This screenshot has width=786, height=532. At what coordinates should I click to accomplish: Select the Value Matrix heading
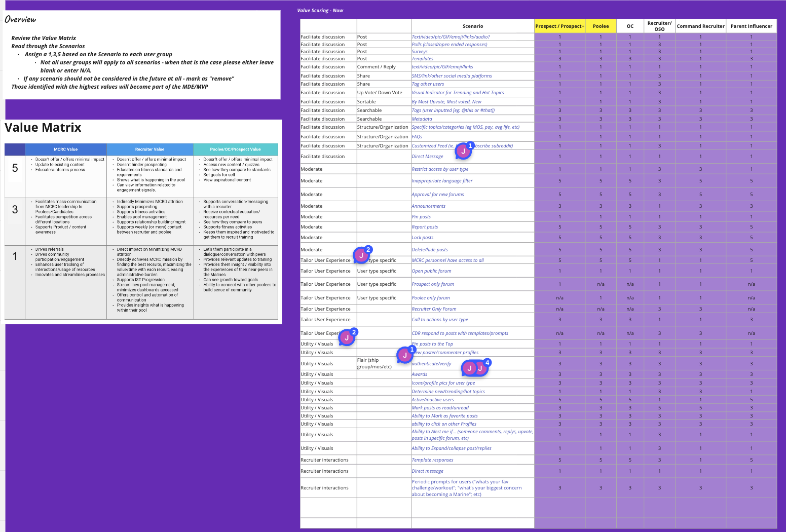(x=43, y=128)
